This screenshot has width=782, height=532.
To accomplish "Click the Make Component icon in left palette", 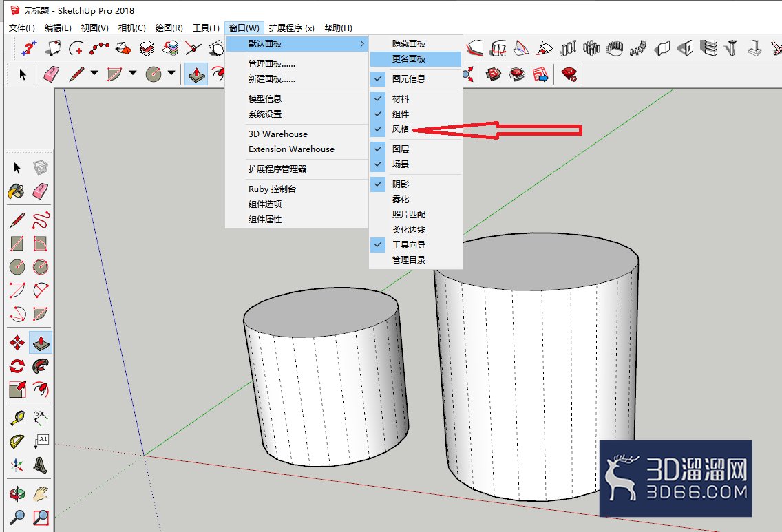I will (x=41, y=168).
